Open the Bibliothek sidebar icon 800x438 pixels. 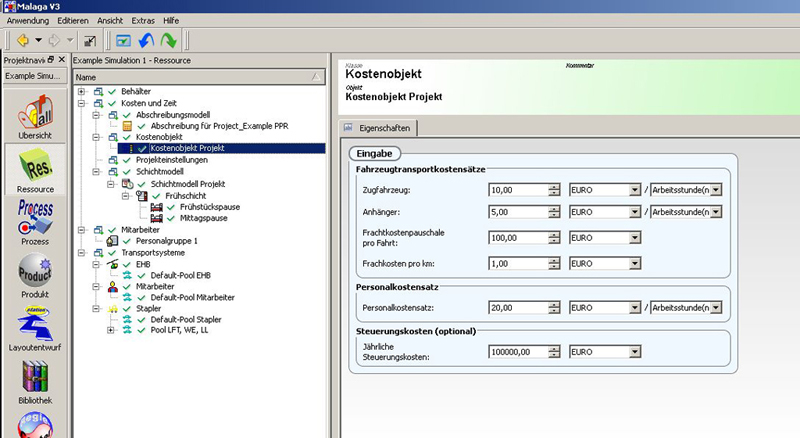point(35,385)
